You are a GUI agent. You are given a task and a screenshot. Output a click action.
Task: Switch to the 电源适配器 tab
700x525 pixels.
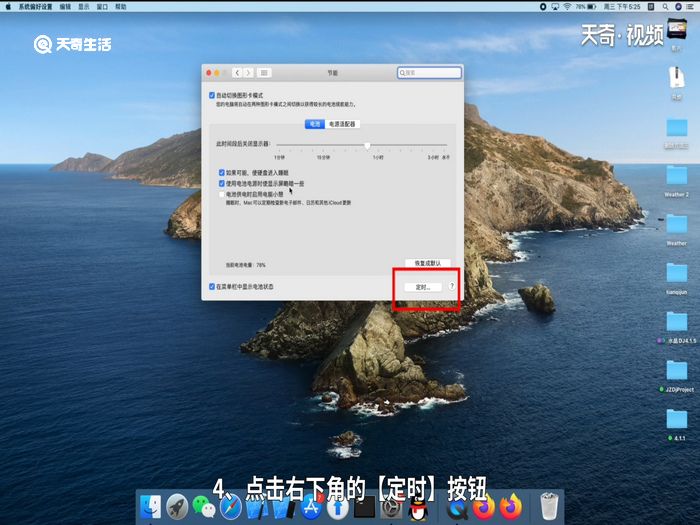click(x=342, y=124)
